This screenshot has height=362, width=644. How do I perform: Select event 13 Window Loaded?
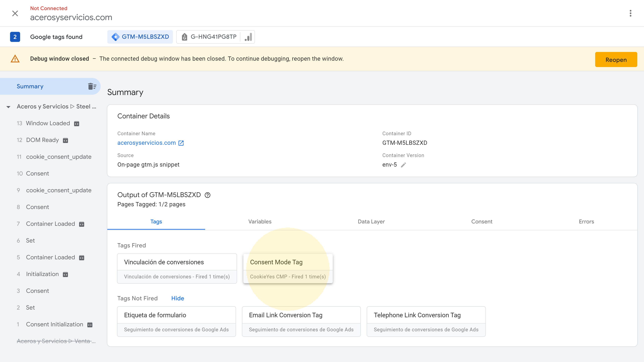tap(48, 123)
